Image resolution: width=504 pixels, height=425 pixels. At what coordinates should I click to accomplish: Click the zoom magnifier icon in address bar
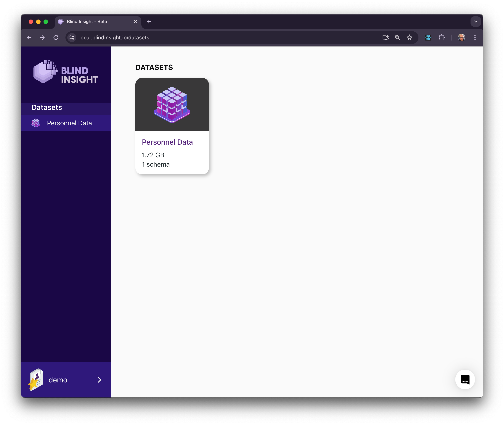tap(397, 38)
